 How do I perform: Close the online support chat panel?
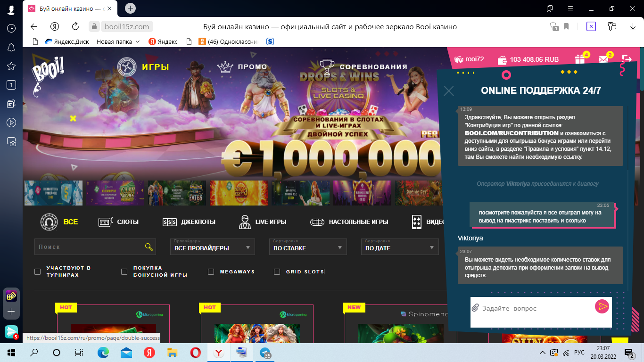(449, 91)
